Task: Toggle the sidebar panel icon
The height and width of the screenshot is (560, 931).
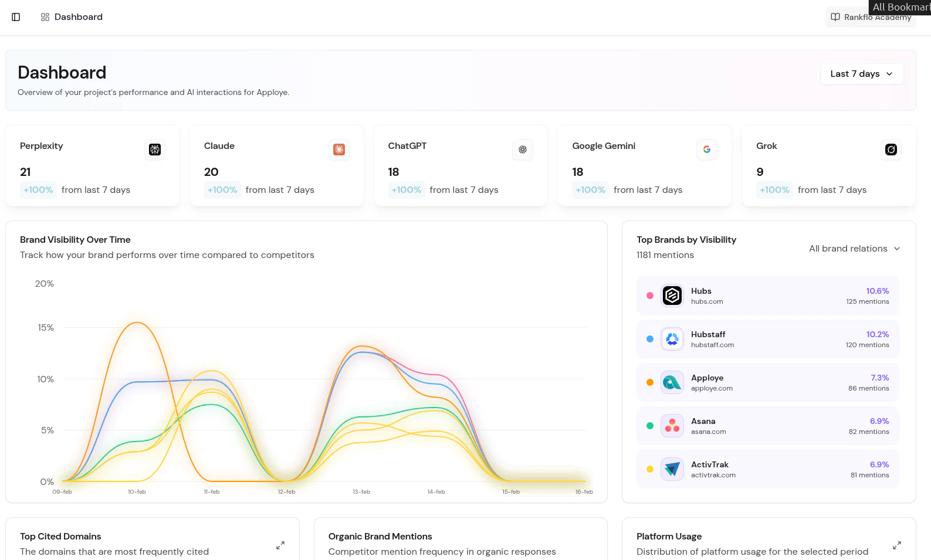Action: tap(16, 17)
